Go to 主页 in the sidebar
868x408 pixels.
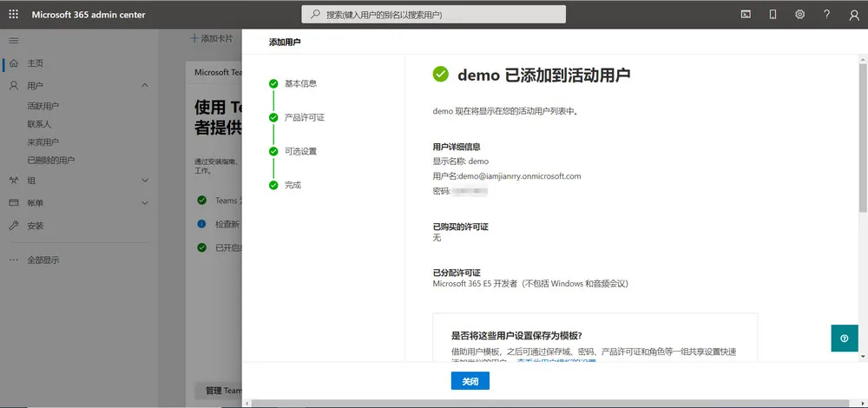35,63
